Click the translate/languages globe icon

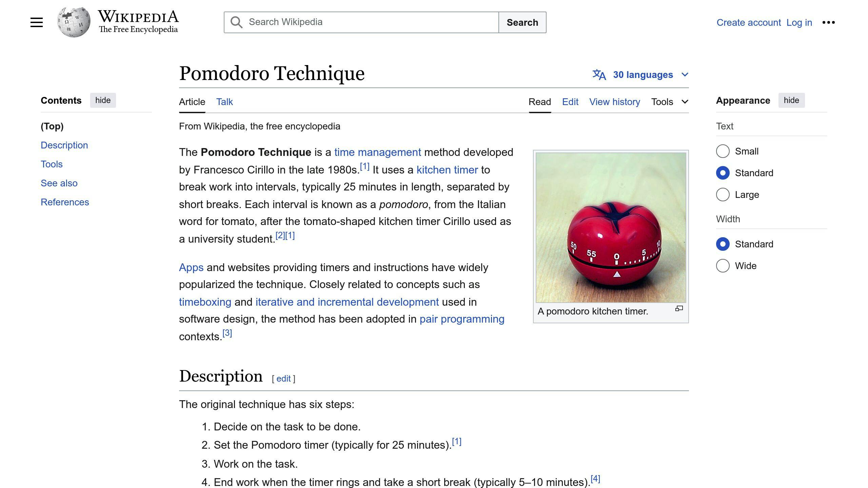tap(599, 75)
